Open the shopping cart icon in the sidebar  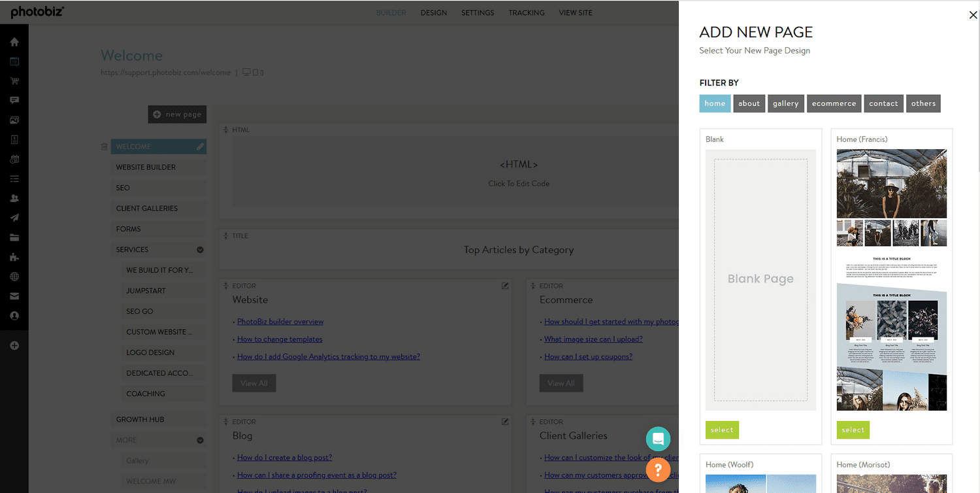14,80
